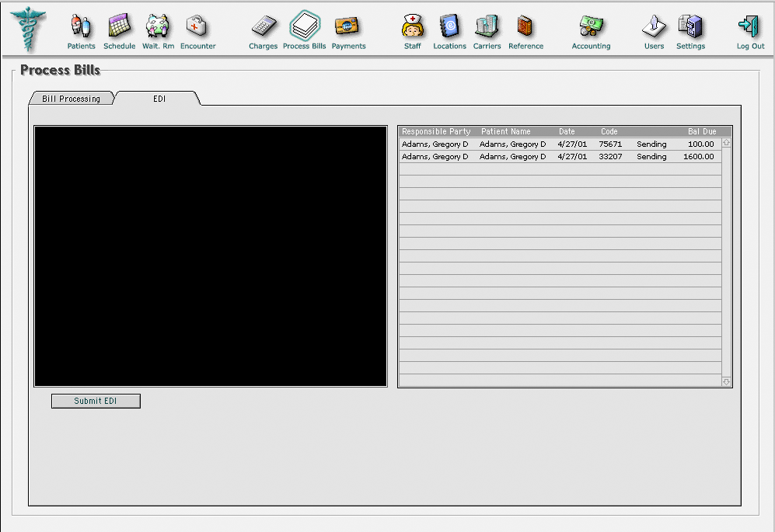Open the Accounting money icon
Screen dimensions: 775x532
[591, 26]
